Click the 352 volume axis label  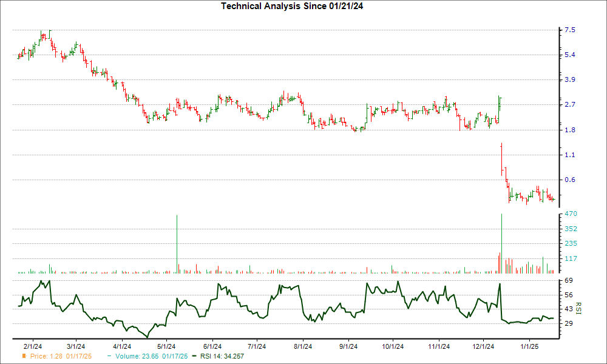click(x=571, y=229)
